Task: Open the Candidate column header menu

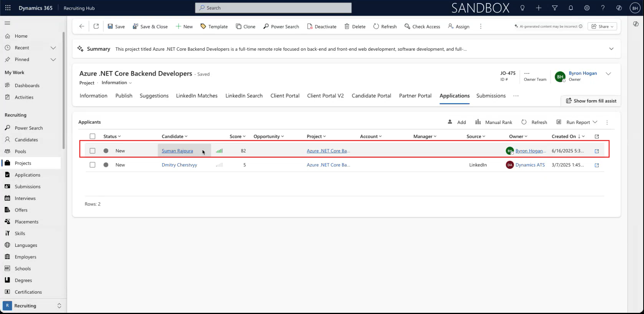Action: (x=175, y=136)
